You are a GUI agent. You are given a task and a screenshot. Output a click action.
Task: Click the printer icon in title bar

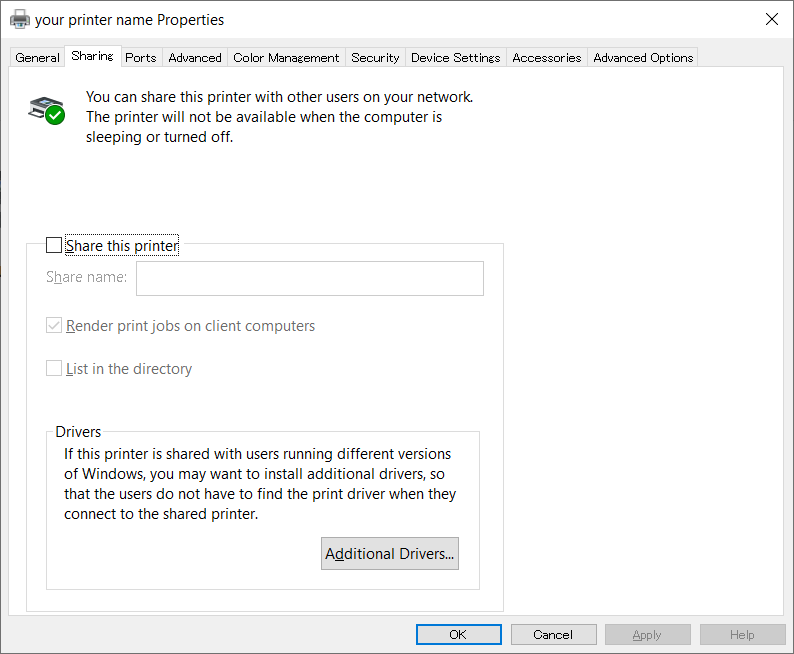click(x=19, y=19)
